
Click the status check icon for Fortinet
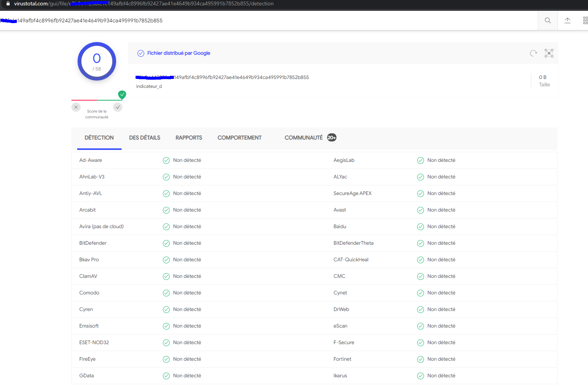[x=421, y=359]
